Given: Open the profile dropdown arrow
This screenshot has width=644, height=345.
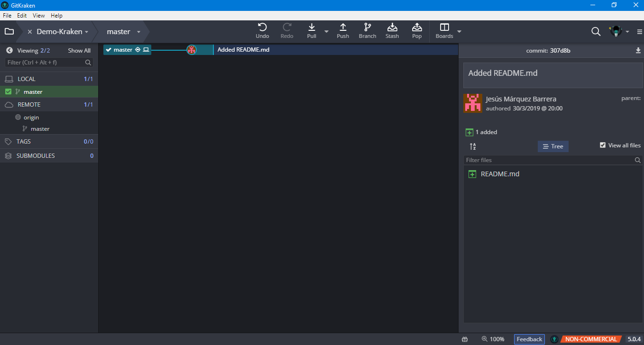Looking at the screenshot, I should (x=627, y=32).
